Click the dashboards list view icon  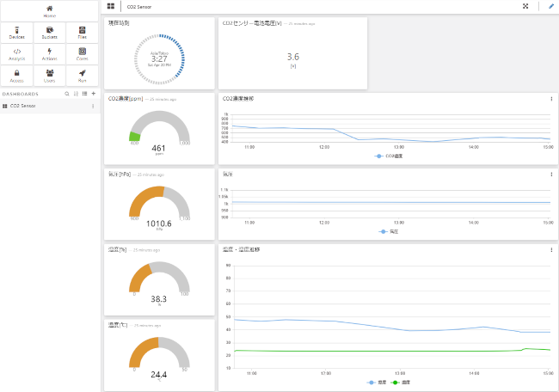click(x=84, y=94)
